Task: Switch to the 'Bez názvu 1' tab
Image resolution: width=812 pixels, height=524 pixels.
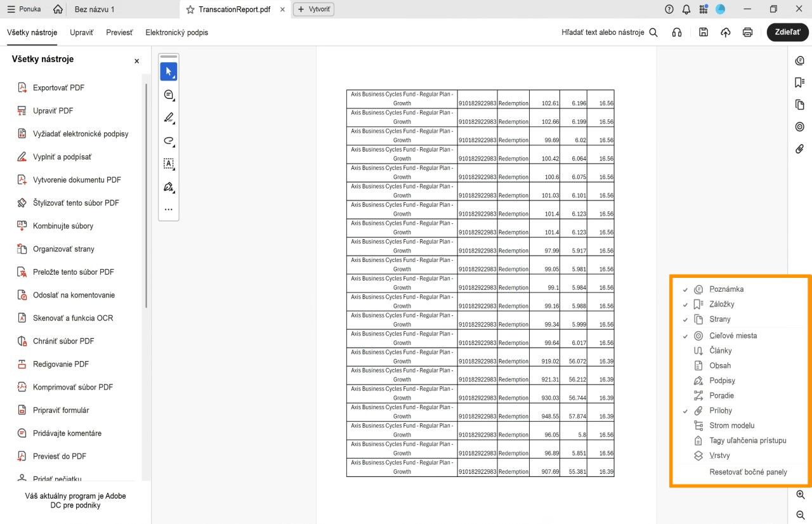Action: click(95, 10)
